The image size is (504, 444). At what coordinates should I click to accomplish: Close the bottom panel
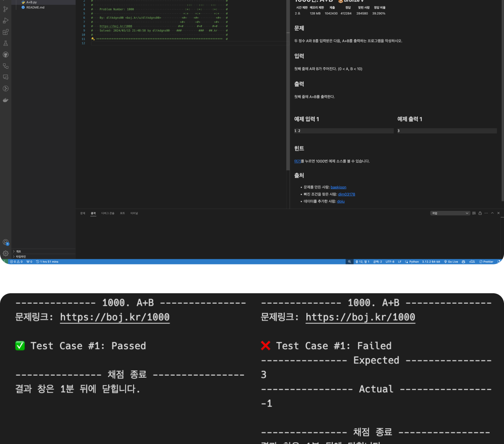pos(498,213)
